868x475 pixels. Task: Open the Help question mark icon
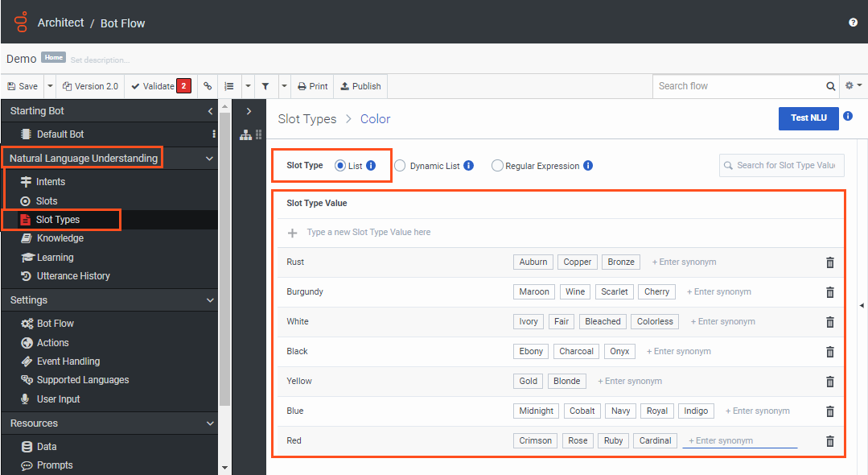tap(853, 23)
